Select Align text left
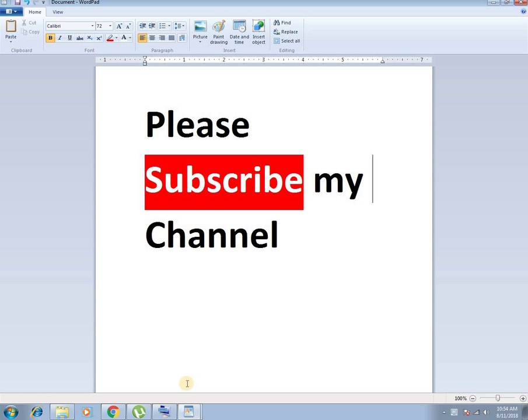This screenshot has height=420, width=528. coord(142,38)
